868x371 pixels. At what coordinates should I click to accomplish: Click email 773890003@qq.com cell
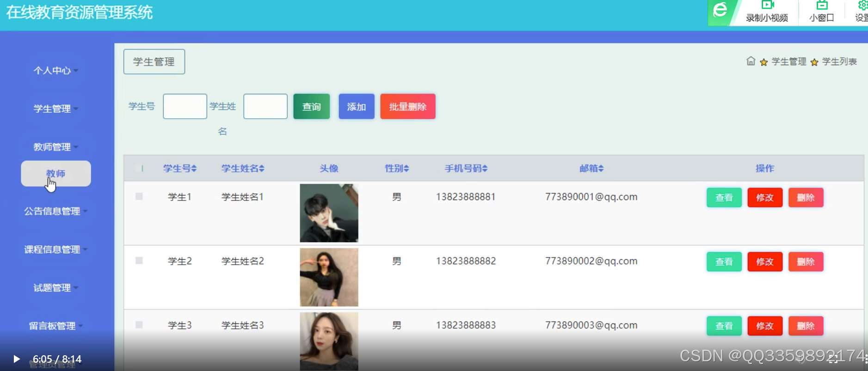point(591,325)
